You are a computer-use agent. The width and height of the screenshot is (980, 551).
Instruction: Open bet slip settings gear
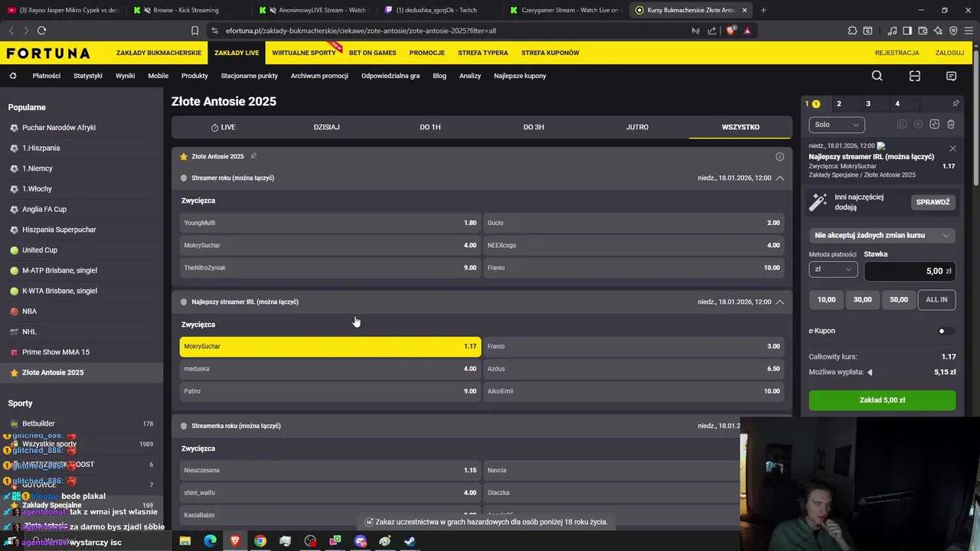[x=918, y=124]
